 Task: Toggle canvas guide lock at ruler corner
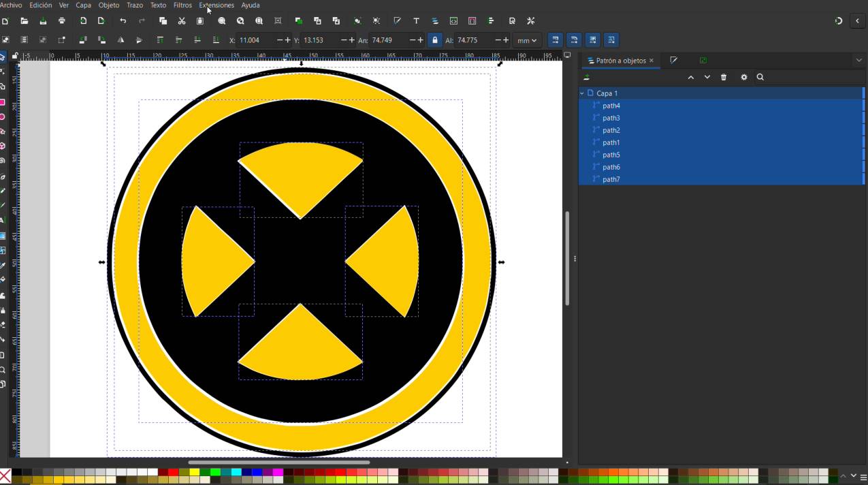click(15, 56)
